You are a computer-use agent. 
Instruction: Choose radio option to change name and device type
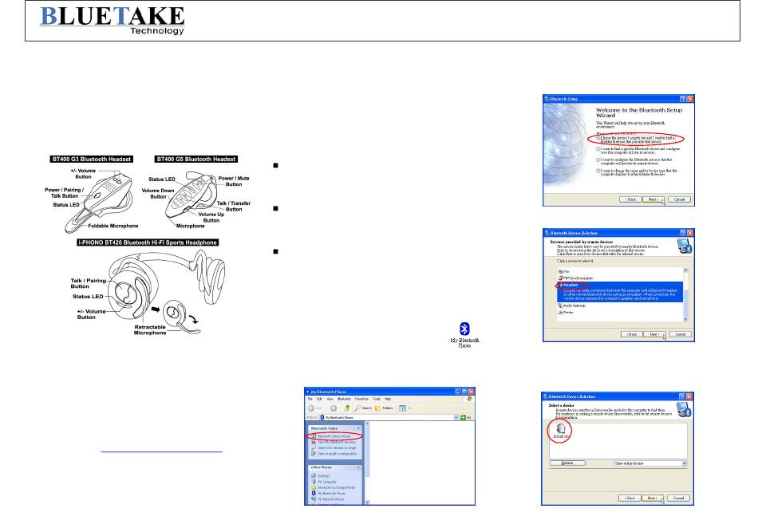[x=598, y=171]
